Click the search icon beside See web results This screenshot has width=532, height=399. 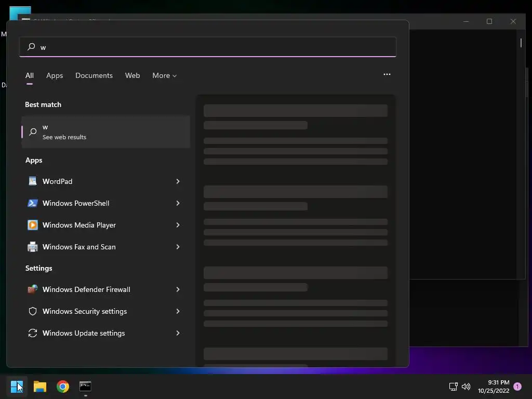pos(33,131)
